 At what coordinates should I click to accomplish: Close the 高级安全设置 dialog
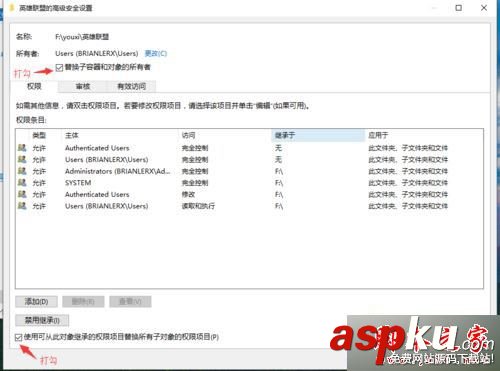[484, 8]
